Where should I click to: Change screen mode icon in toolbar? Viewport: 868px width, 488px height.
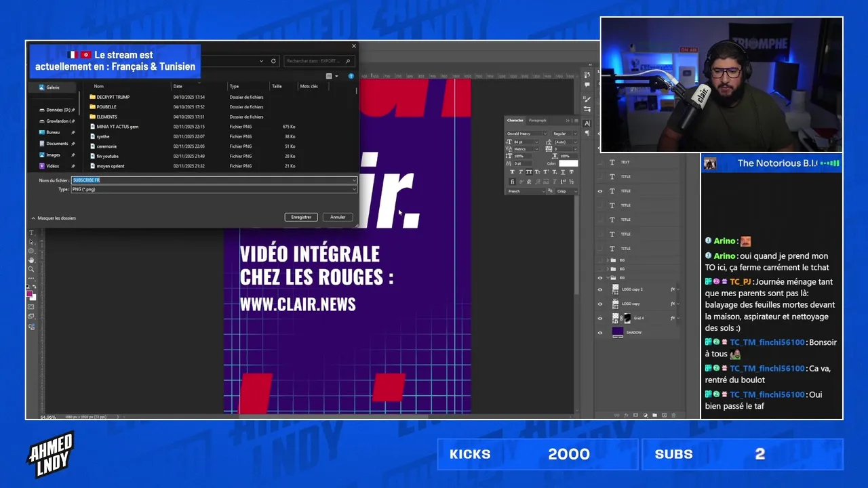point(31,317)
